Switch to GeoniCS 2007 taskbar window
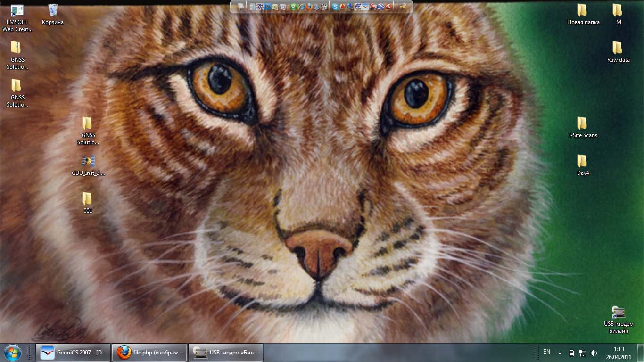The image size is (644, 362). [x=73, y=353]
